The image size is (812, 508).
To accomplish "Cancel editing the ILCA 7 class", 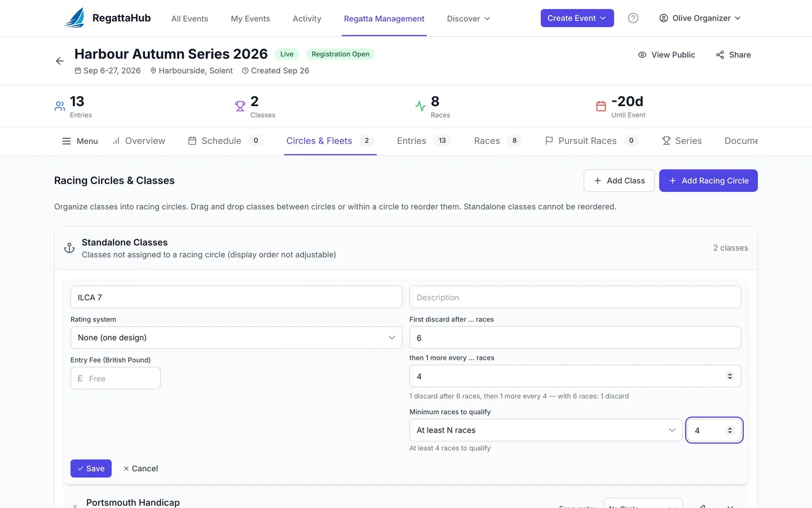I will click(x=140, y=468).
